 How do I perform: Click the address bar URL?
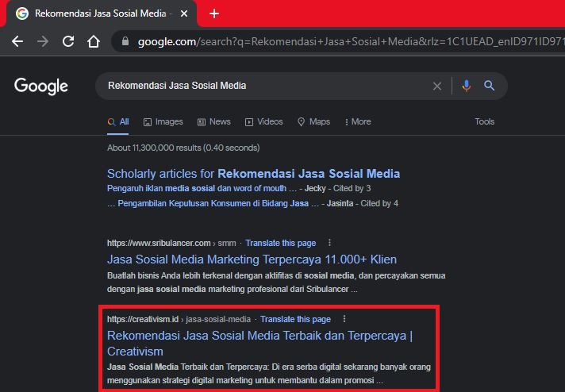point(352,42)
